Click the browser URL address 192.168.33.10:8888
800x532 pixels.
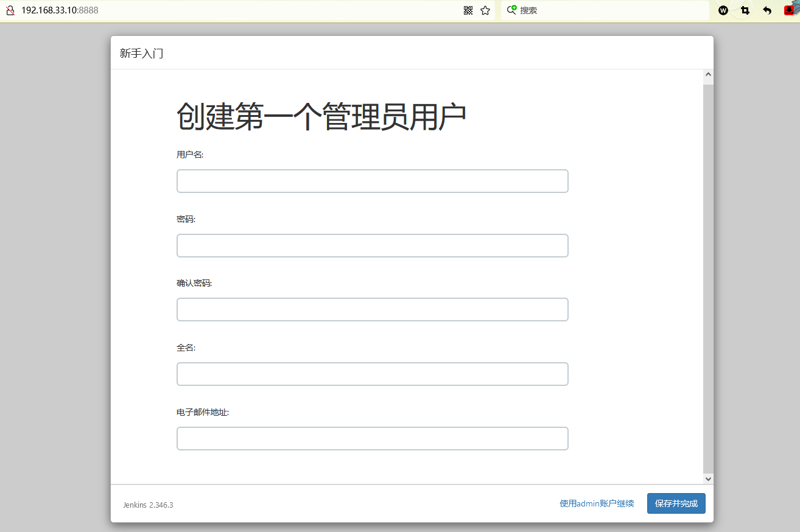60,10
